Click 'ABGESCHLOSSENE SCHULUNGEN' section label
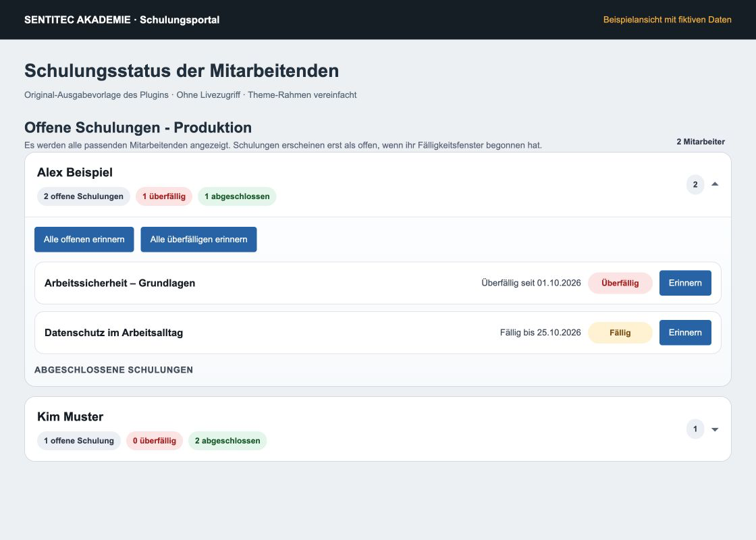 (114, 370)
